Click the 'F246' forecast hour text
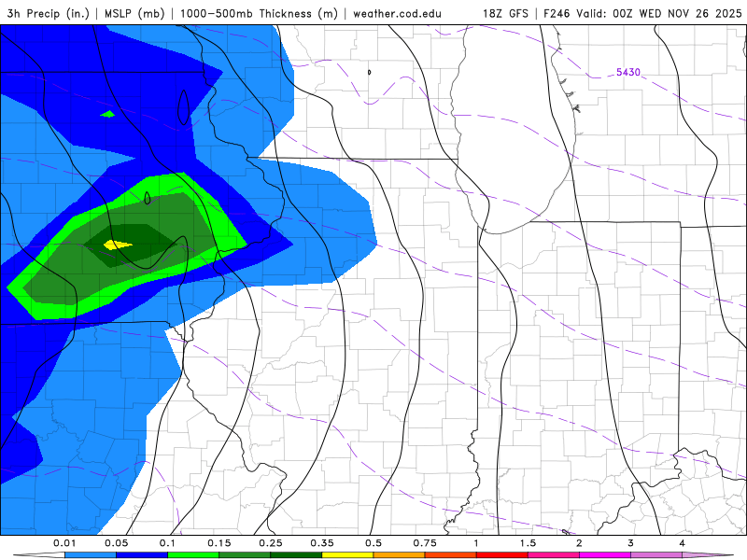Image resolution: width=747 pixels, height=560 pixels. [557, 13]
